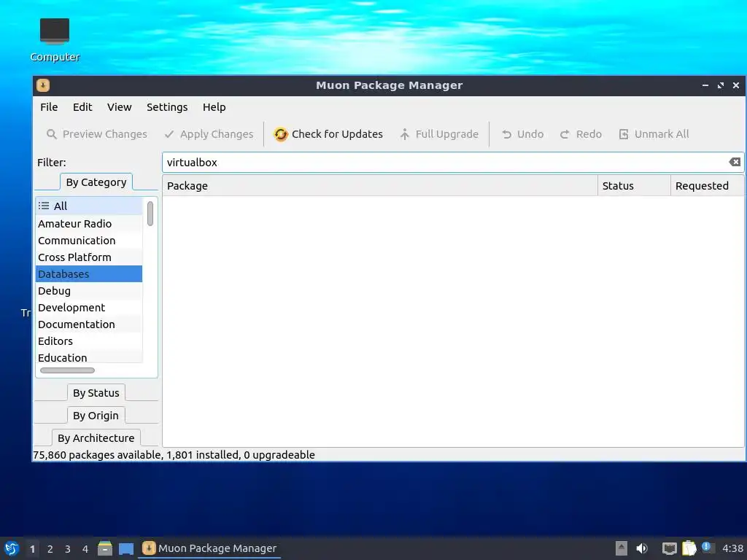747x560 pixels.
Task: Click the Redo arrow icon
Action: [565, 134]
